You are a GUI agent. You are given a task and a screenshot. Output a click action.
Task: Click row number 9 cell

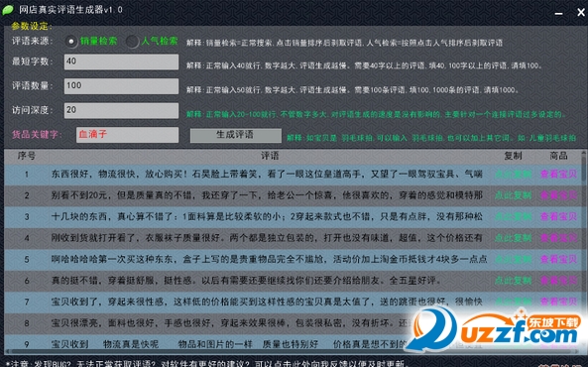click(26, 344)
